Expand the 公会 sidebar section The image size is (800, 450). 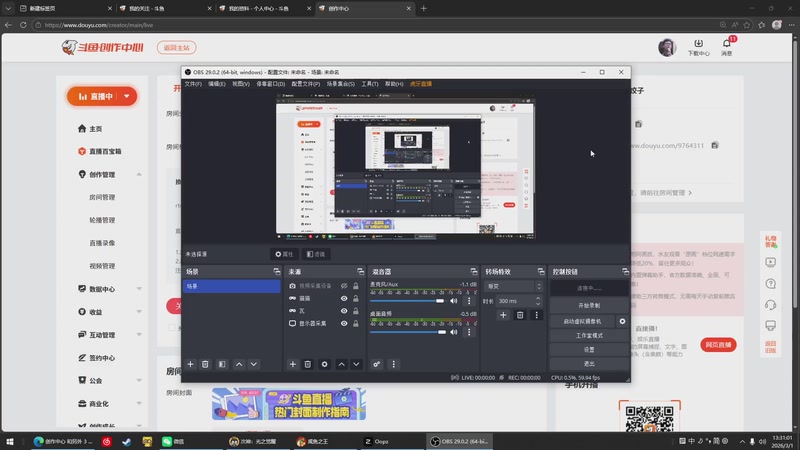coord(139,381)
